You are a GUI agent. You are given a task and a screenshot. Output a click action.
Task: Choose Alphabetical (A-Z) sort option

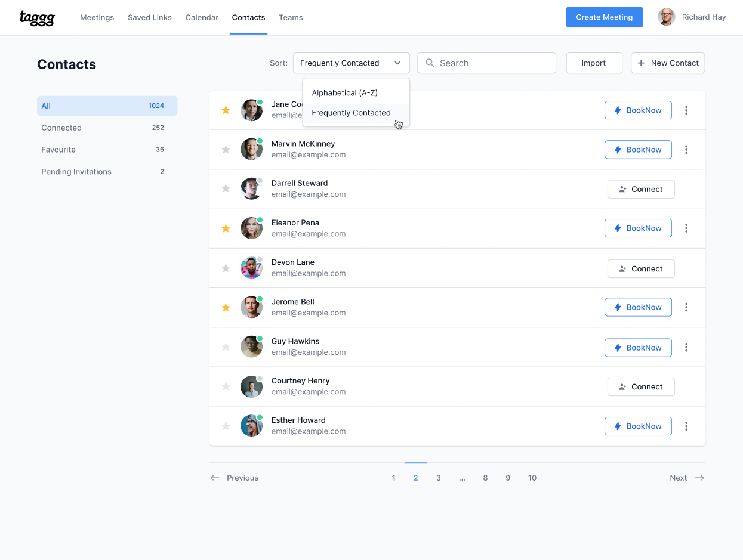(x=356, y=93)
